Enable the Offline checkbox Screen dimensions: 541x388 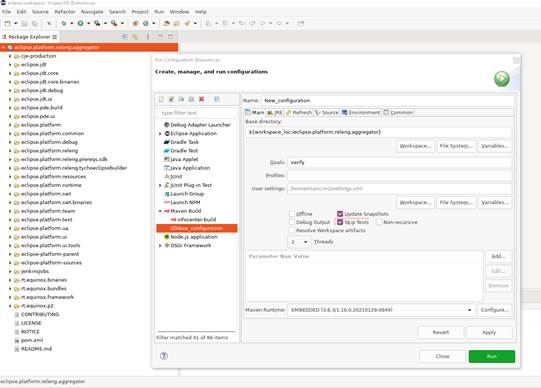pyautogui.click(x=292, y=214)
